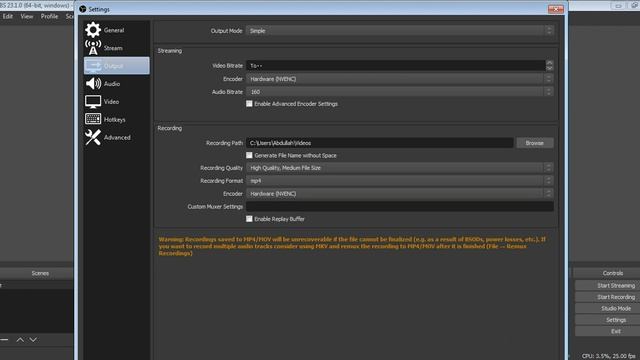Open the Video monitor icon
The image size is (640, 360).
(93, 102)
